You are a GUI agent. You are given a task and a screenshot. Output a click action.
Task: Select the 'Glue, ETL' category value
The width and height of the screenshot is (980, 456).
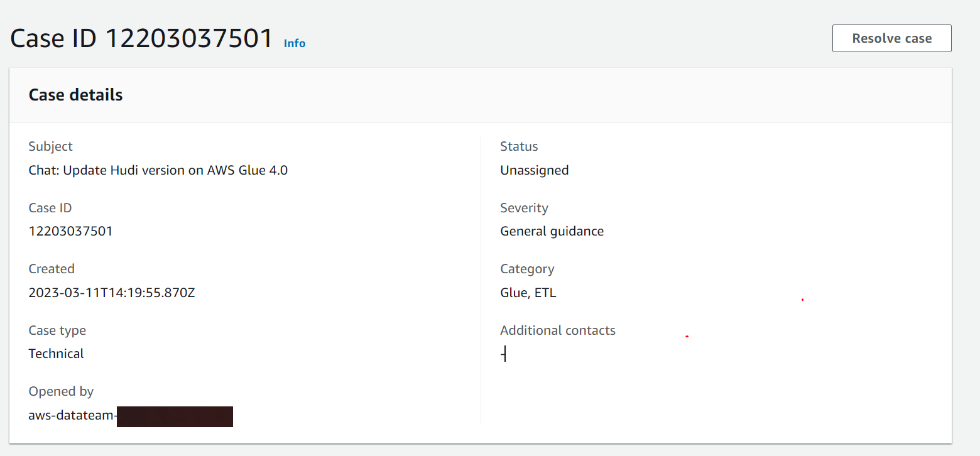point(528,293)
